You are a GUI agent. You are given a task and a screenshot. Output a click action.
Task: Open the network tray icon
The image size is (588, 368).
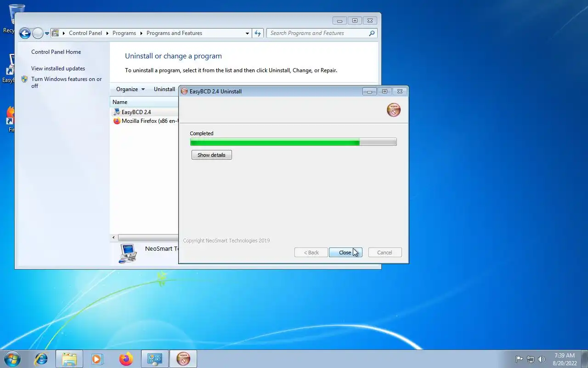[x=531, y=359]
